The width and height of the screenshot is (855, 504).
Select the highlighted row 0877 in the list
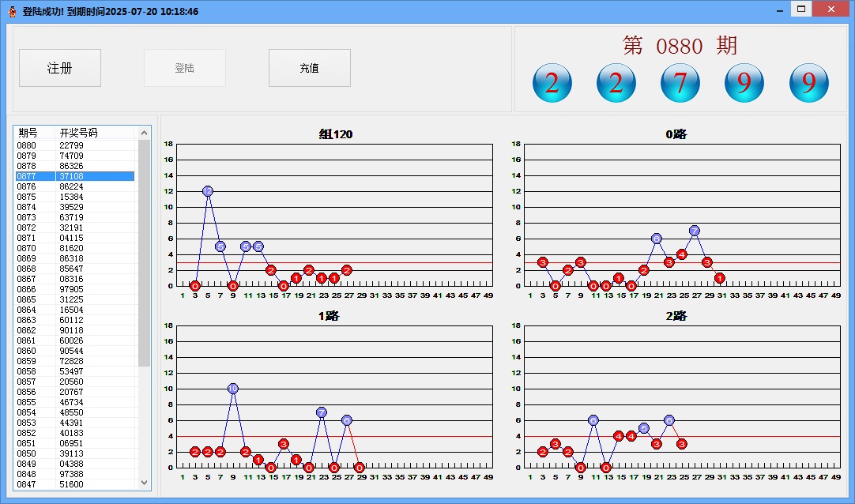click(75, 176)
